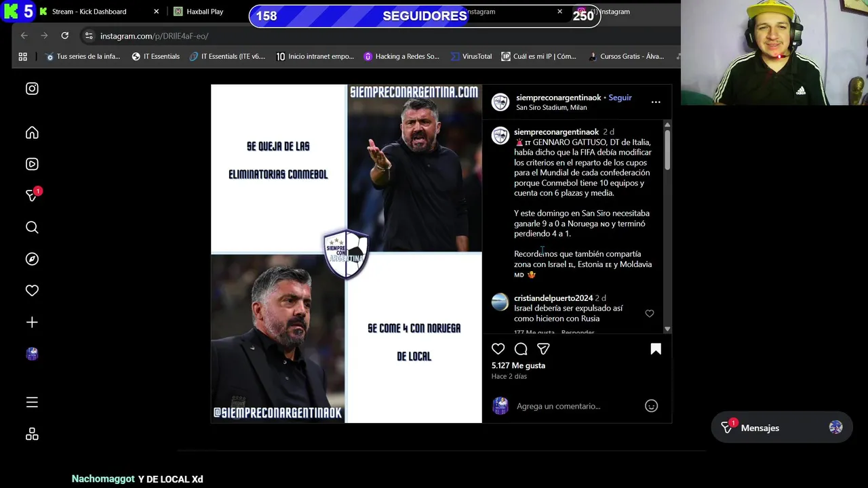Image resolution: width=868 pixels, height=488 pixels.
Task: Go to Instagram Home feed icon
Action: coord(32,133)
